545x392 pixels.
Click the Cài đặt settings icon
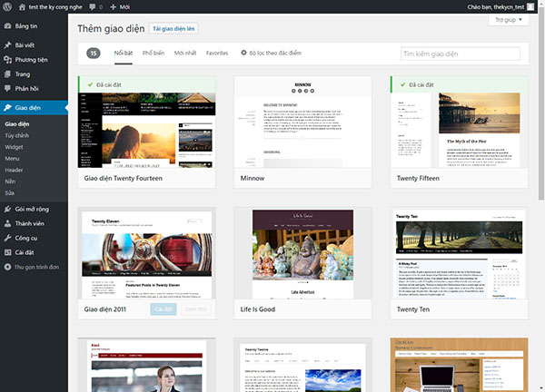(x=7, y=252)
